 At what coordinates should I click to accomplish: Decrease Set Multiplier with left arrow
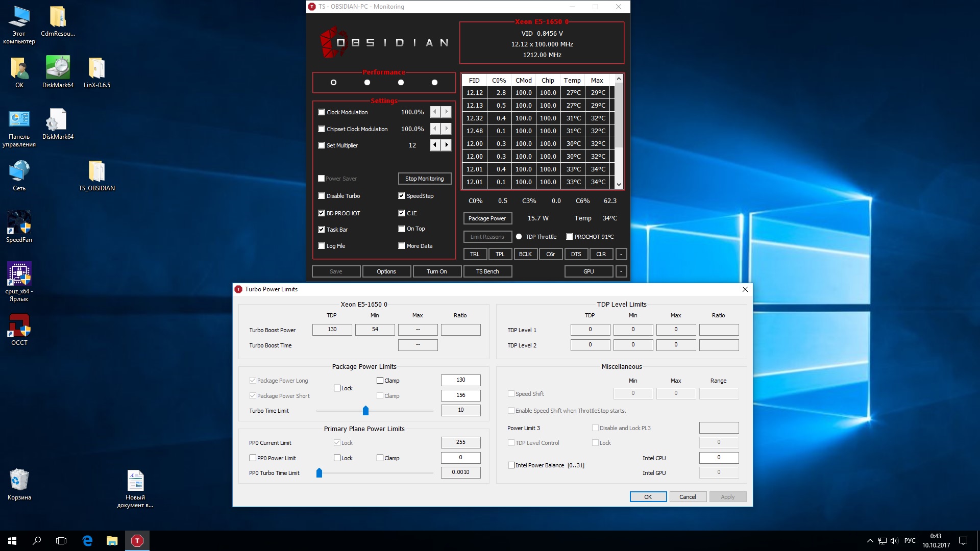(x=435, y=145)
